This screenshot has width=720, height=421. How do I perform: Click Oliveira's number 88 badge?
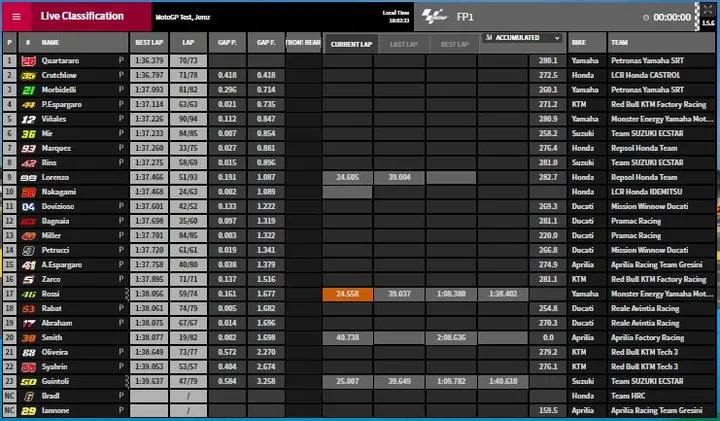pos(28,353)
